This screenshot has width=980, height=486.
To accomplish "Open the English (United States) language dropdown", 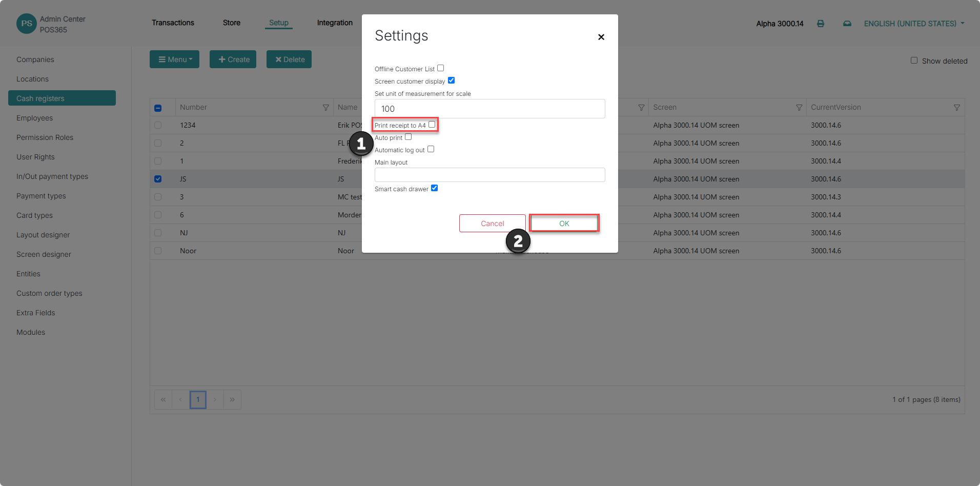I will click(914, 24).
